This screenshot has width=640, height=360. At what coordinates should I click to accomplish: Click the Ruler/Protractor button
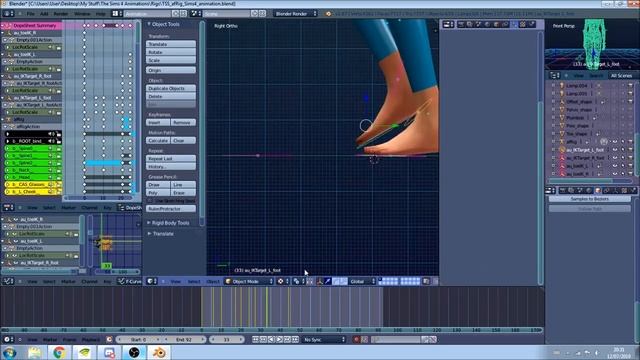coord(171,209)
